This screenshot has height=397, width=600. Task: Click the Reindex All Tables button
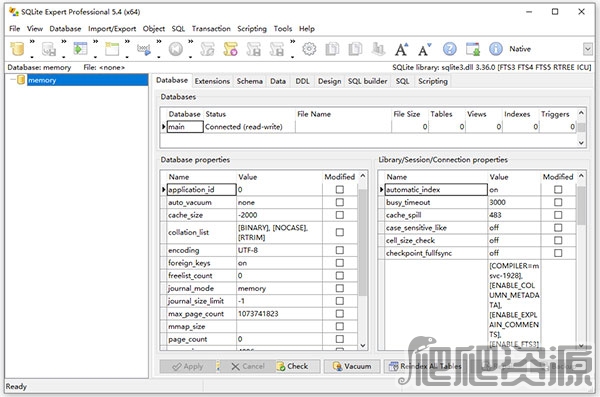[426, 366]
